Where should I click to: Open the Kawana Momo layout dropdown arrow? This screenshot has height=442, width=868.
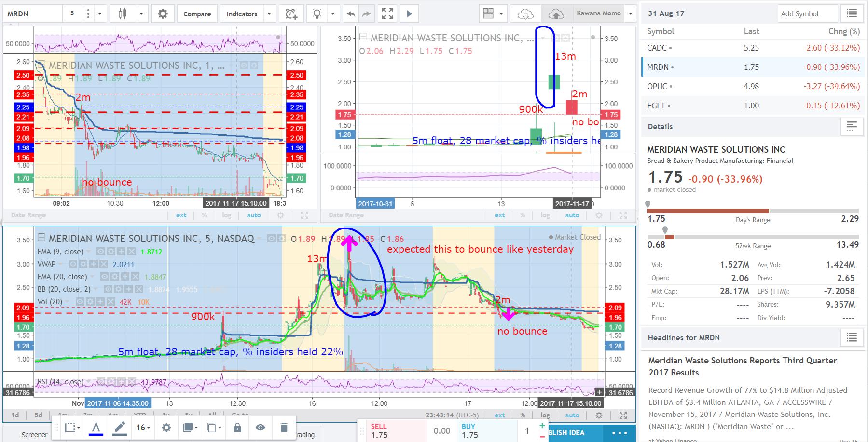tap(630, 14)
